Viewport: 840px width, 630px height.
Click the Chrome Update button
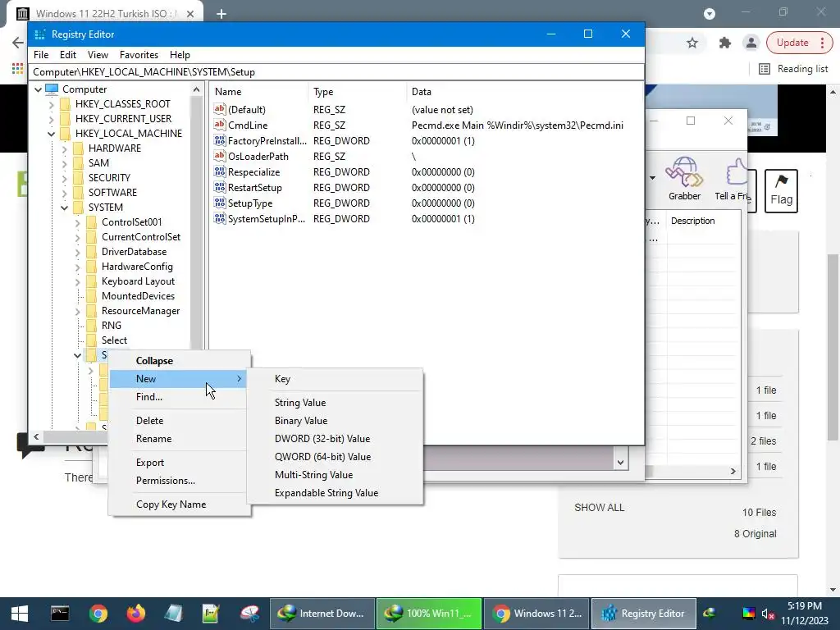point(792,43)
